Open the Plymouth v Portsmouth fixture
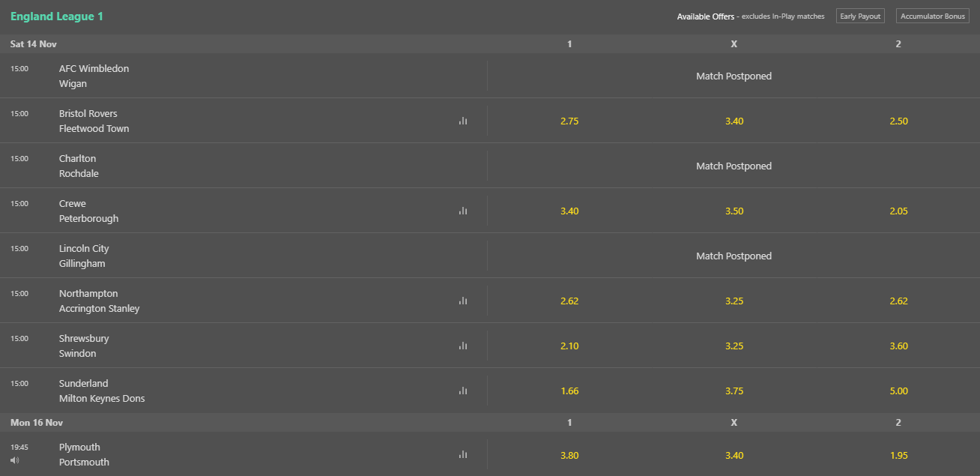 pos(84,454)
